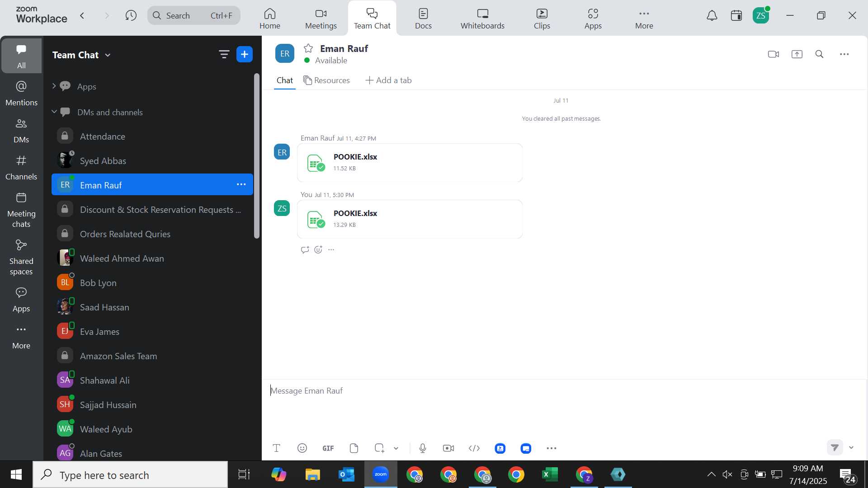
Task: Go to the Meetings tab
Action: 321,19
